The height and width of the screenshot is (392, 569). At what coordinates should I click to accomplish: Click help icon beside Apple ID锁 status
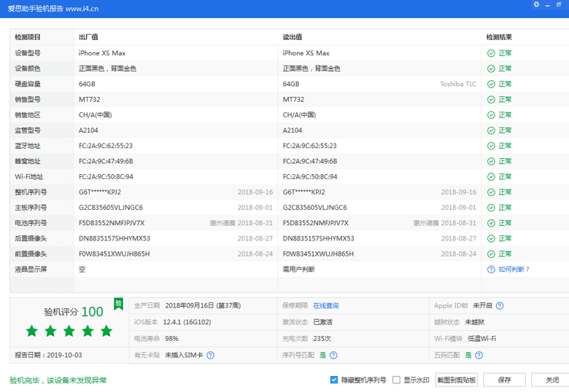pos(500,306)
